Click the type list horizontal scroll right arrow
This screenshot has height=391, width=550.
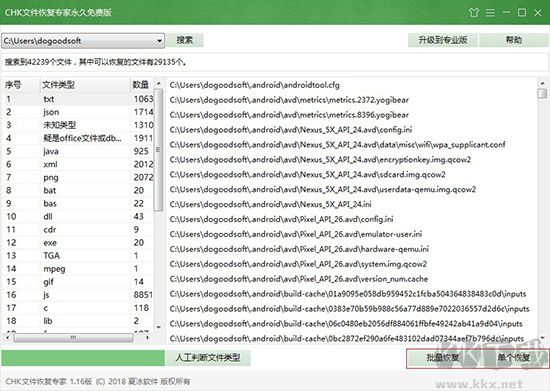(x=148, y=337)
